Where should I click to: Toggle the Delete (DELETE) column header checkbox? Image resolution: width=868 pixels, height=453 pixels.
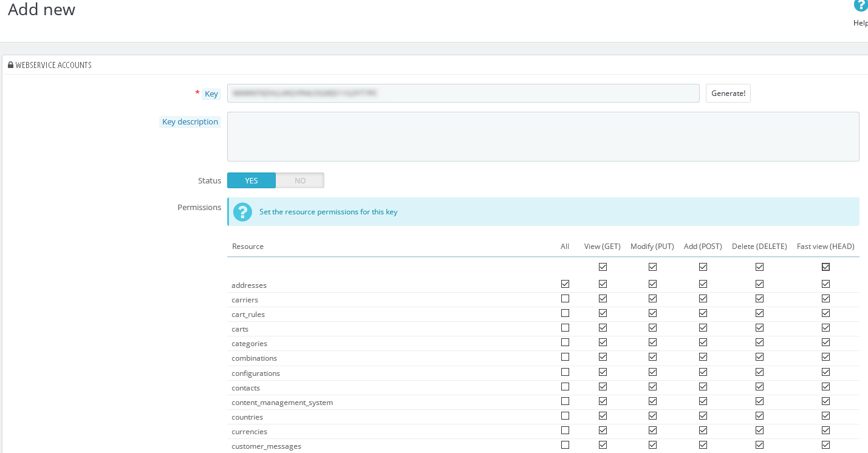[759, 267]
